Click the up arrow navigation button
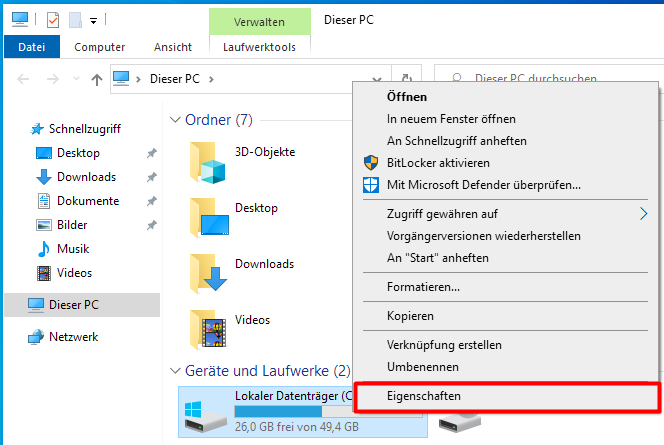Screen dimensions: 664x445 pyautogui.click(x=96, y=78)
